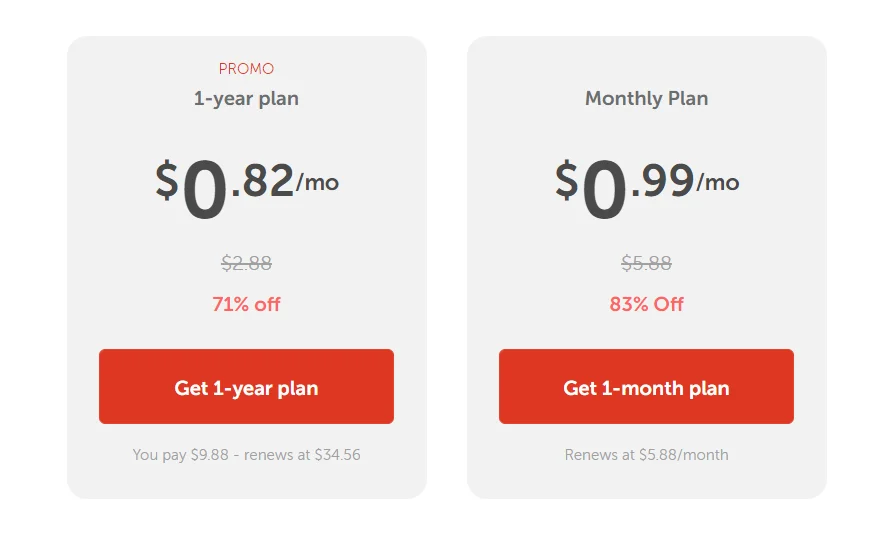Click the 71% off discount text
This screenshot has height=533, width=892.
(246, 304)
